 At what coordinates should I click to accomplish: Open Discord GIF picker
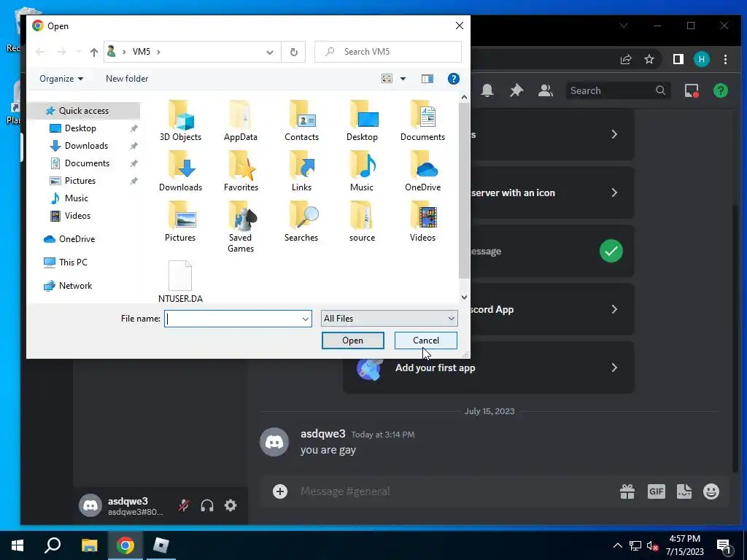click(656, 491)
